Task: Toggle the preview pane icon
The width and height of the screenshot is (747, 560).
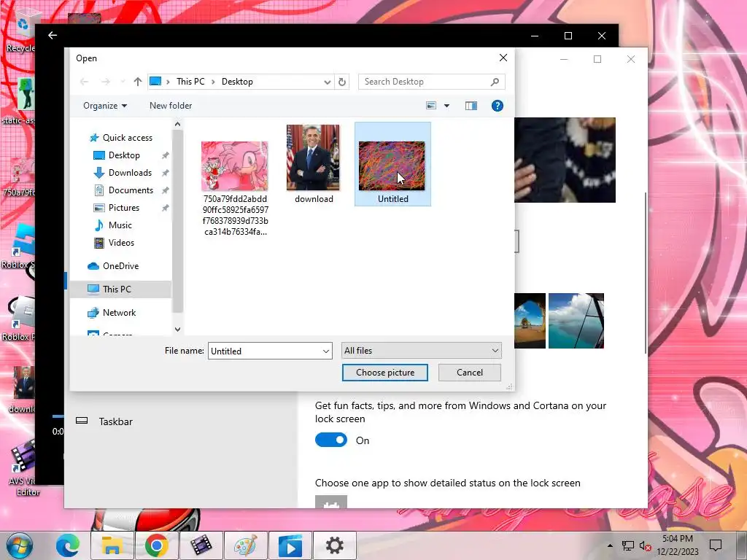Action: click(x=471, y=106)
